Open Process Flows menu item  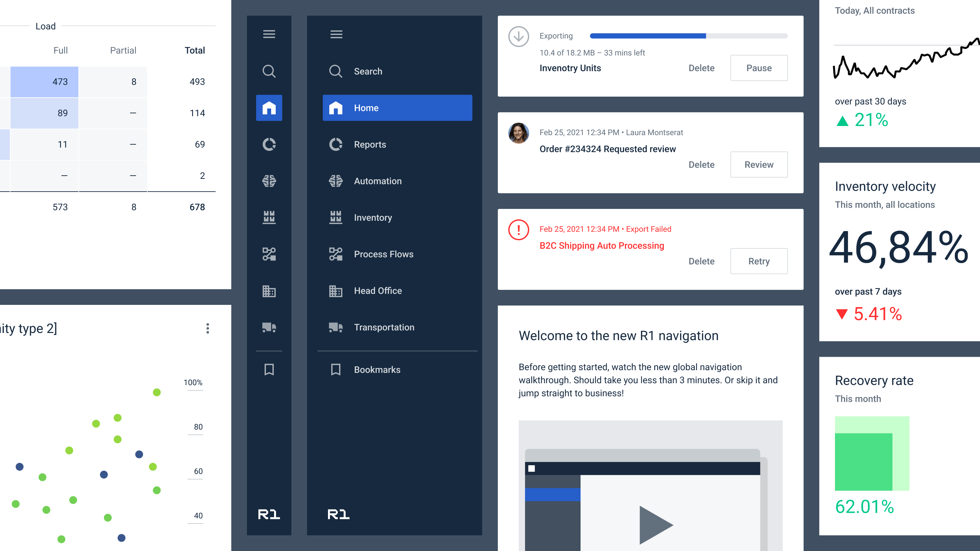(397, 254)
